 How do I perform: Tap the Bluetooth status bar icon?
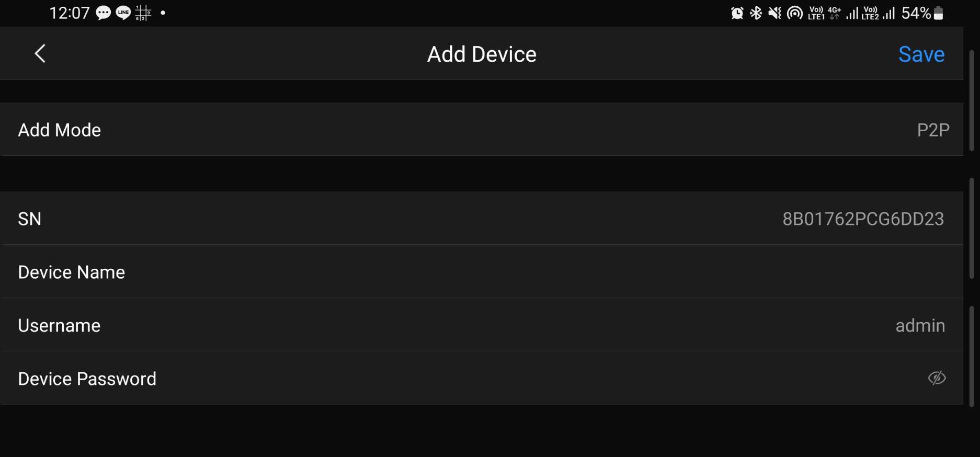tap(756, 13)
